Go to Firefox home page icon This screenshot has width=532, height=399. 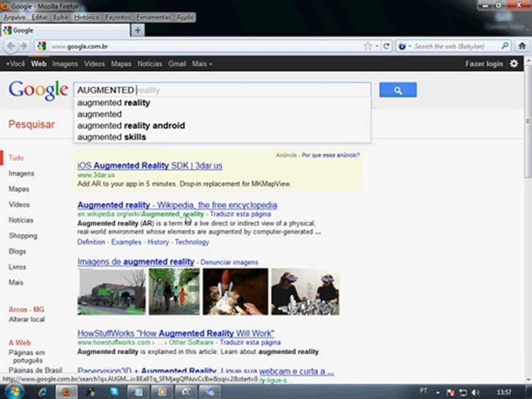pyautogui.click(x=522, y=46)
